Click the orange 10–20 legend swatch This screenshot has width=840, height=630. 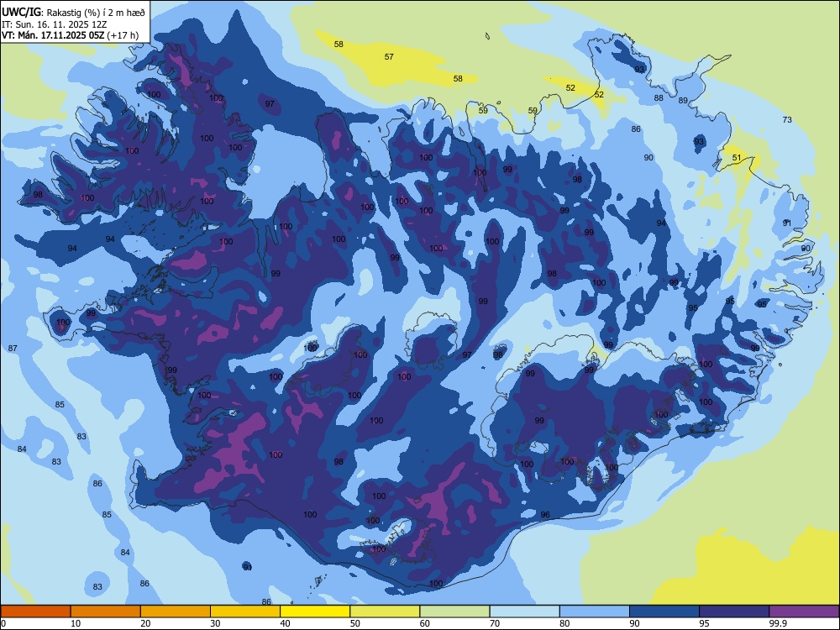(x=106, y=612)
